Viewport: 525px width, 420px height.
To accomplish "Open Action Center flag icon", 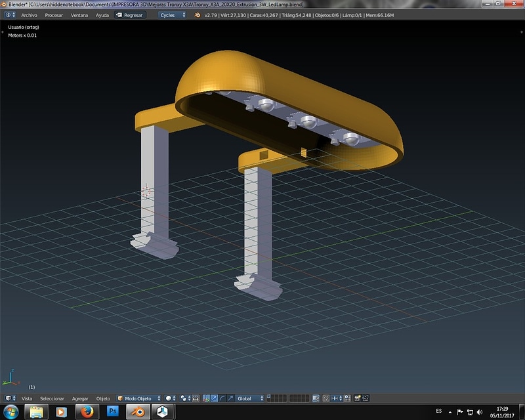I will [x=460, y=412].
